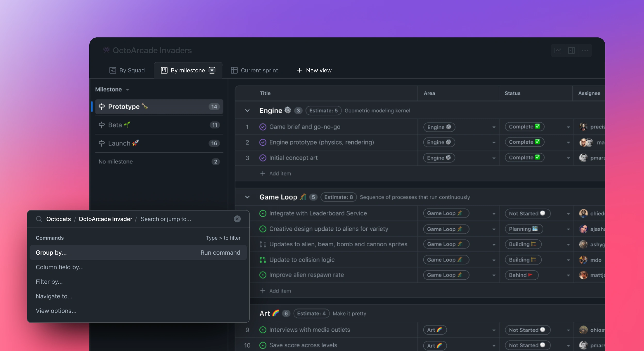Click the Title column header
This screenshot has height=351, width=644.
point(265,93)
